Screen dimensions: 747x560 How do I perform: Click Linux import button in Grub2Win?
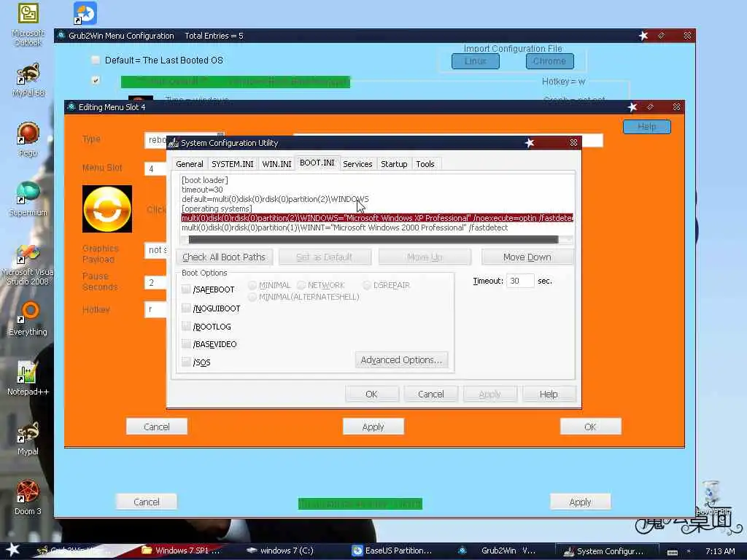476,61
